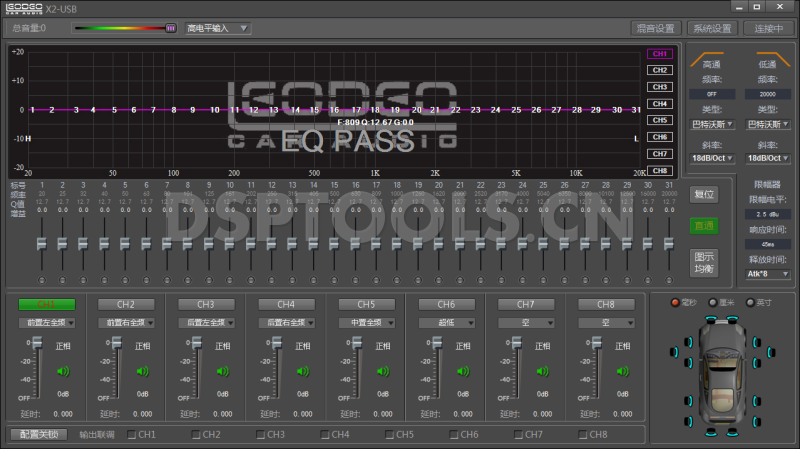Viewport: 800px width, 449px height.
Task: Click the high-pass filter shape icon
Action: tap(707, 59)
